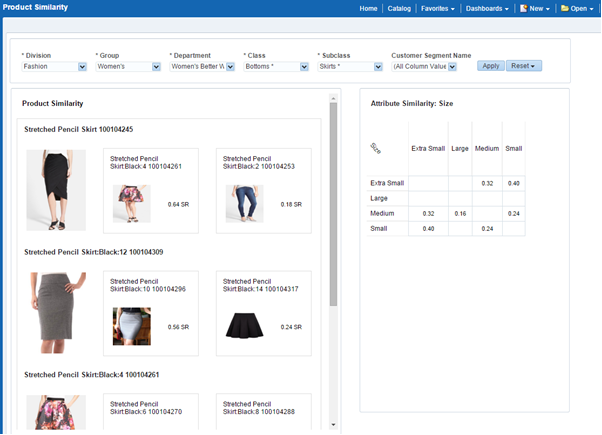This screenshot has height=435, width=602.
Task: Click the black wrap pencil skirt image
Action: click(56, 190)
